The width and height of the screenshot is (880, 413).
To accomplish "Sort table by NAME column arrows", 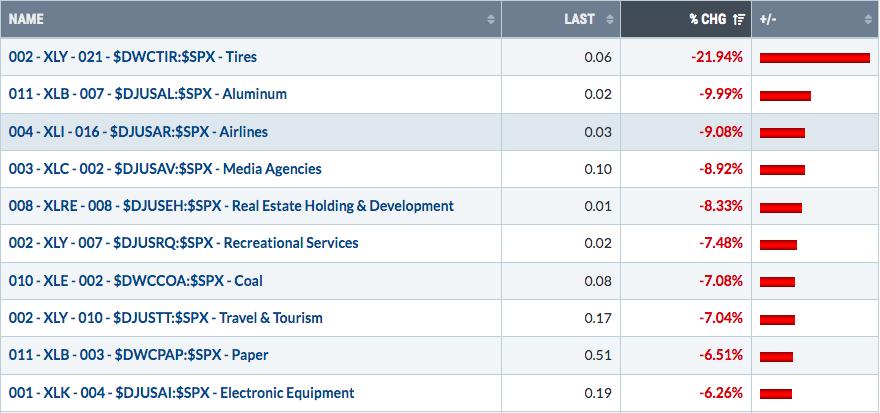I will [491, 19].
